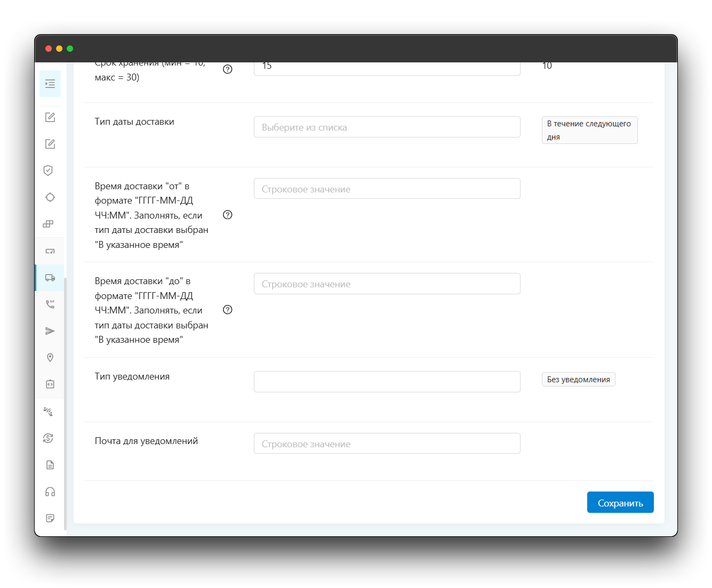Viewport: 712px width, 588px height.
Task: Show help for storage period setting
Action: point(228,69)
